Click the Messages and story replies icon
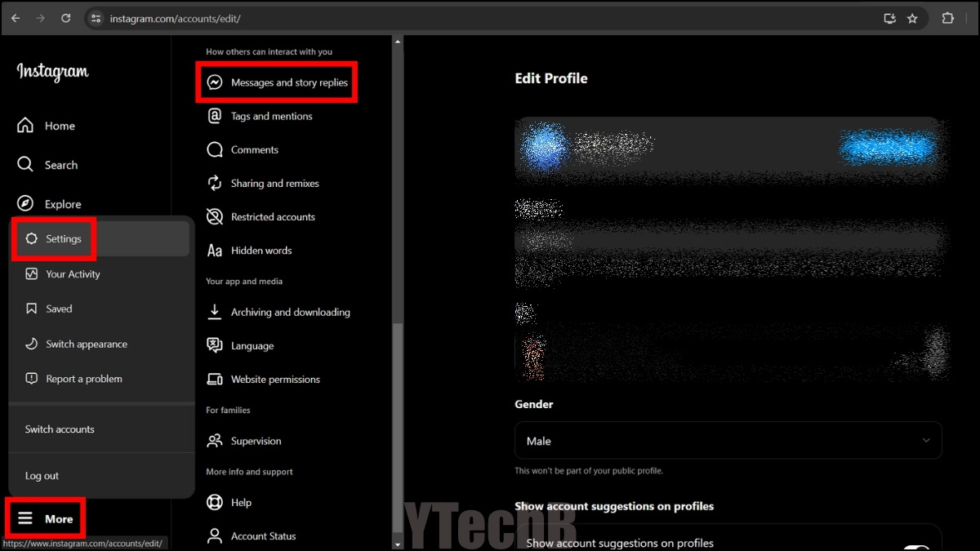 tap(215, 82)
